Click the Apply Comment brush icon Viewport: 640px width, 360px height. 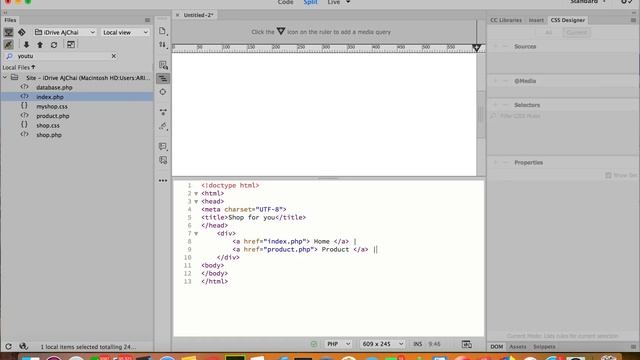[x=163, y=126]
